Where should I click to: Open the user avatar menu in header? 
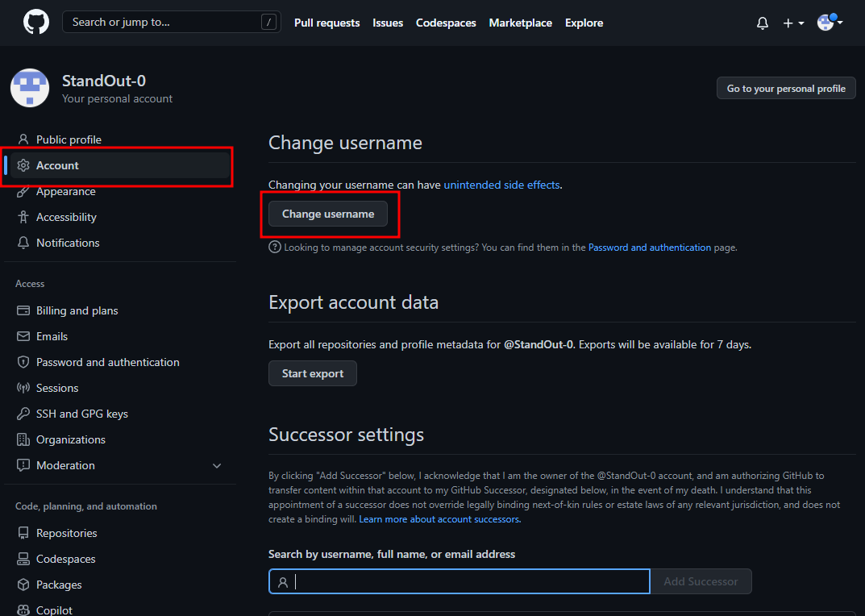(830, 23)
